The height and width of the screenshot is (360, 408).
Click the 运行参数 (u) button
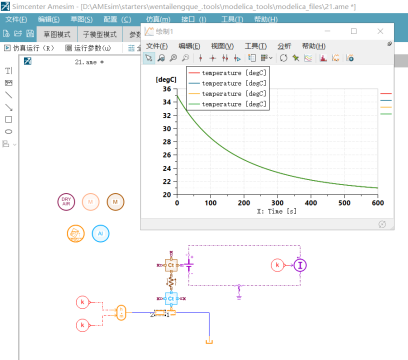(x=88, y=48)
